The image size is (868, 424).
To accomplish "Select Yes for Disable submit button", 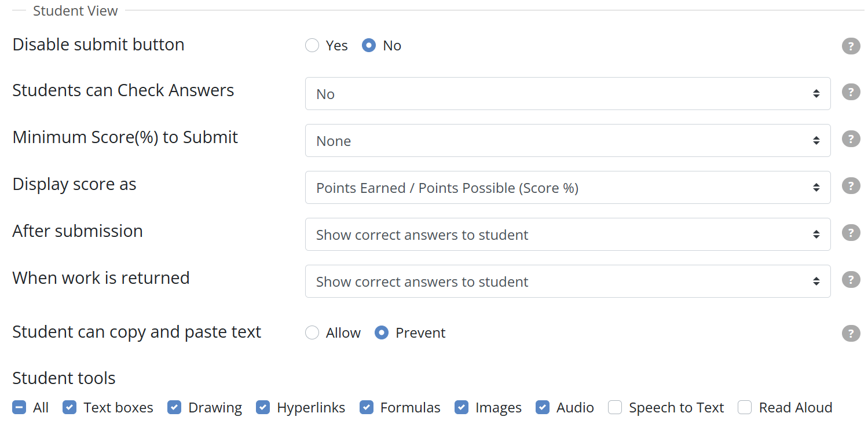I will tap(312, 46).
